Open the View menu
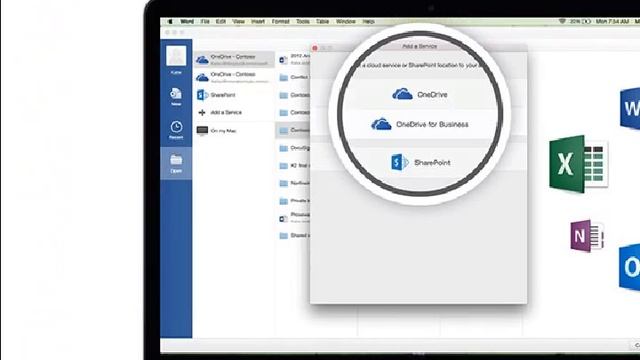The image size is (640, 360). pyautogui.click(x=238, y=22)
